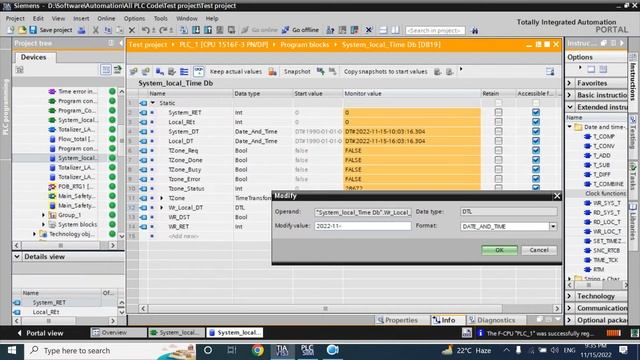
Task: Expand Group_1 in project tree
Action: coord(44,215)
